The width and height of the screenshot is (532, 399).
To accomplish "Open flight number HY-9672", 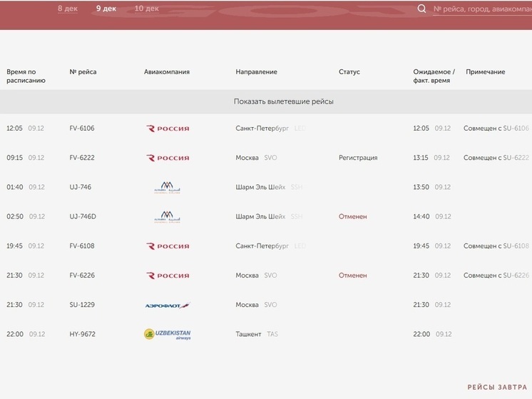I will point(82,334).
